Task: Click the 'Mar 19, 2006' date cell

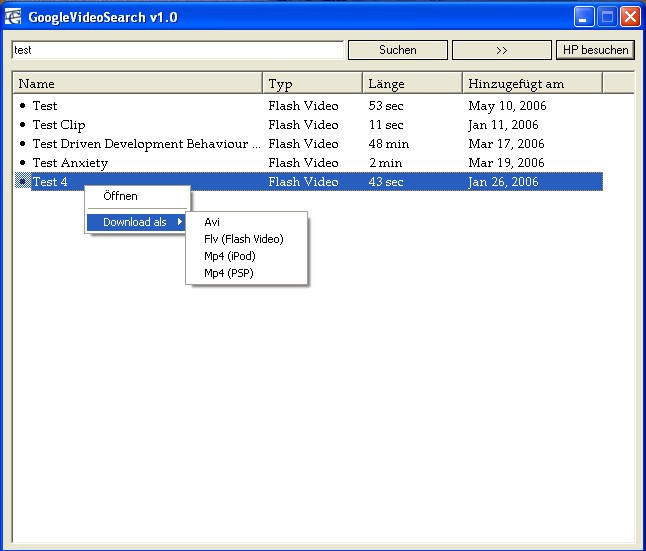Action: coord(506,162)
